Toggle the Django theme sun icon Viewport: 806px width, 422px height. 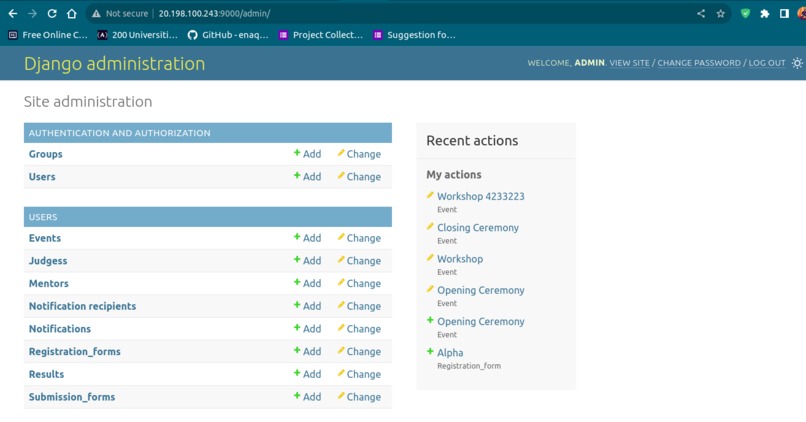tap(797, 63)
